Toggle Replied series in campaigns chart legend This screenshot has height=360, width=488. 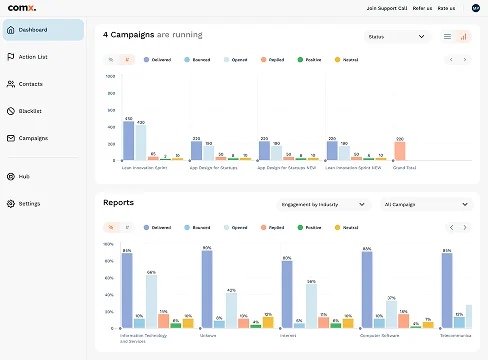pyautogui.click(x=273, y=60)
